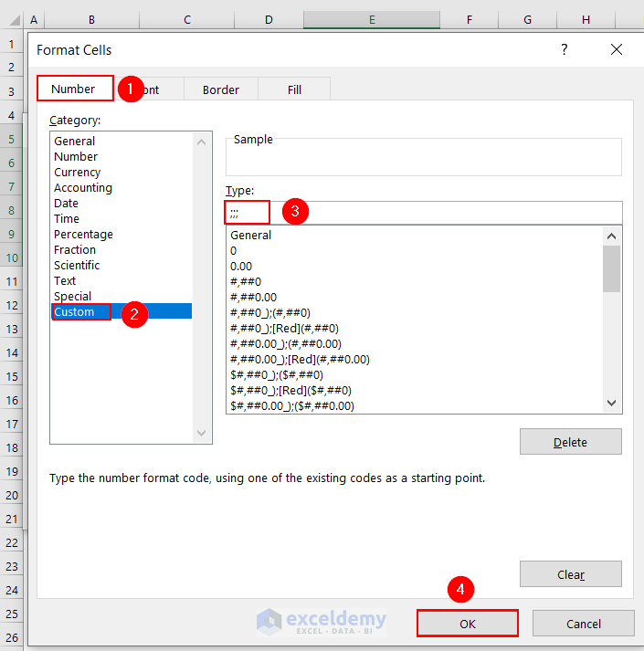Click Type list scroll up arrow
Screen dimensions: 644x651
pyautogui.click(x=611, y=236)
